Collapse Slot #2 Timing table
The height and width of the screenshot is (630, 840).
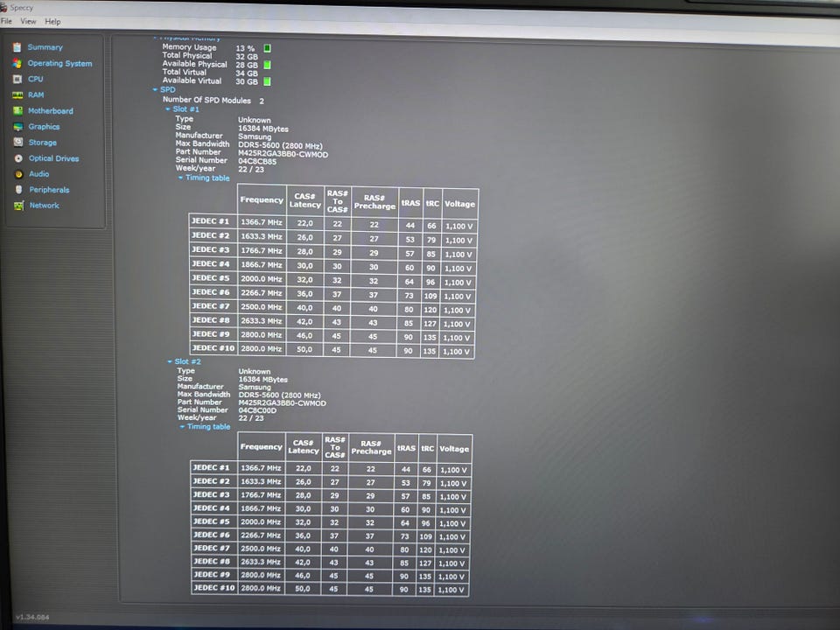tap(182, 426)
